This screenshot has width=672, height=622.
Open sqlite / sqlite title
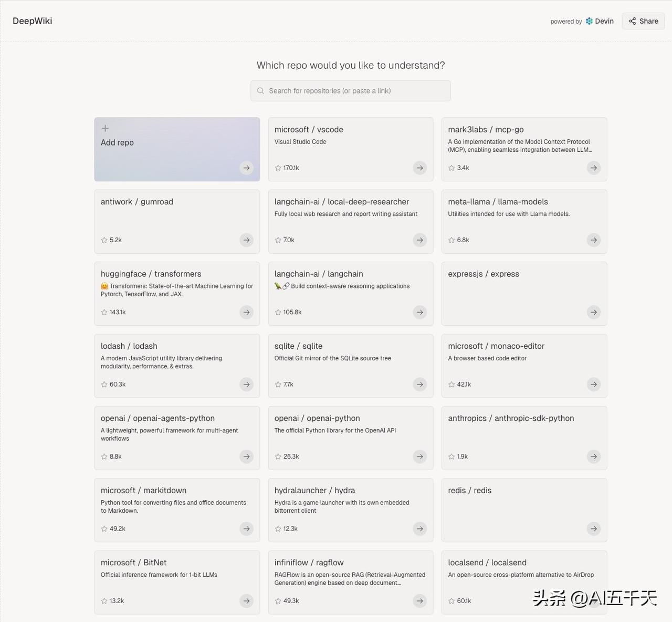tap(298, 346)
